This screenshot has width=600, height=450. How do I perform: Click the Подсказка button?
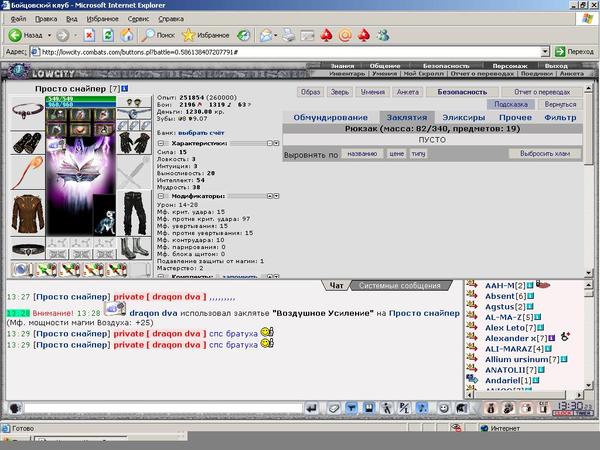point(510,104)
